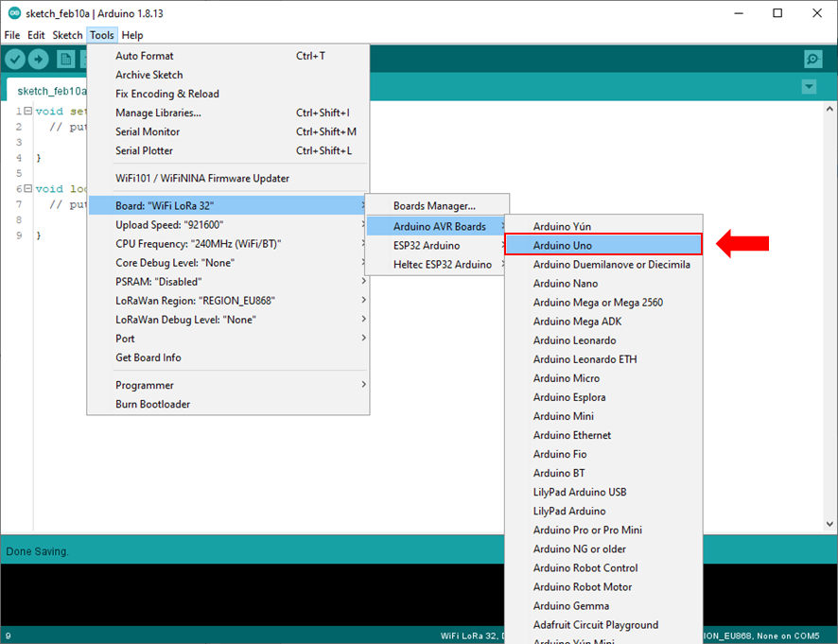
Task: Select Arduino Leonardo board
Action: pos(603,340)
